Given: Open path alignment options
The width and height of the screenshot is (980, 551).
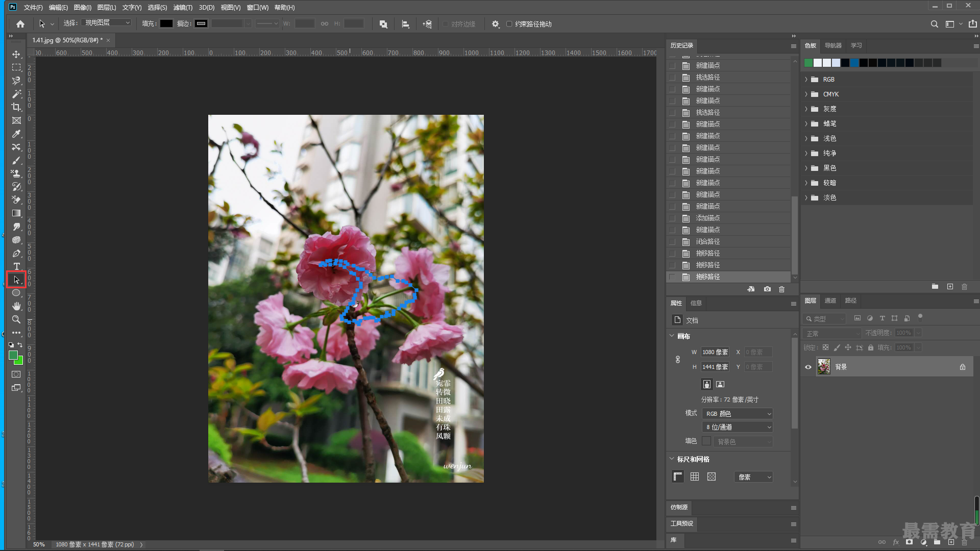Looking at the screenshot, I should pyautogui.click(x=406, y=24).
